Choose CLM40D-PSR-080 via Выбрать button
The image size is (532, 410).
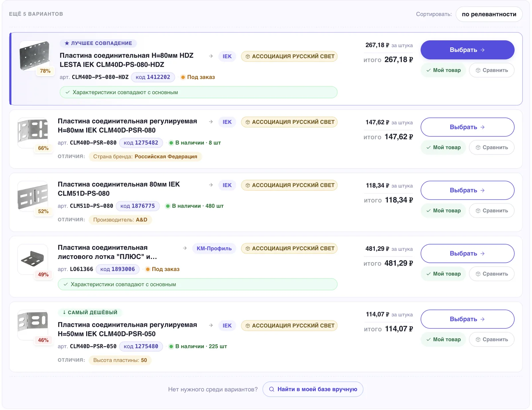[467, 127]
